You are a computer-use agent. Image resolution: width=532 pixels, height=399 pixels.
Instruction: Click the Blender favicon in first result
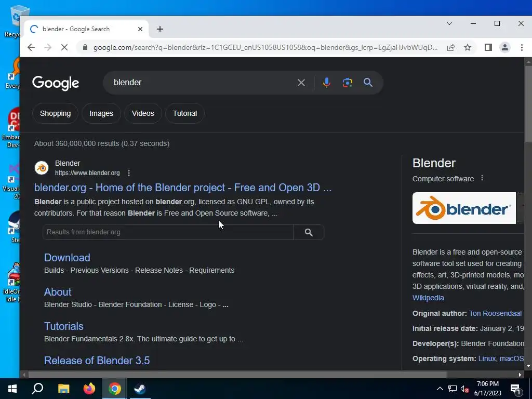click(x=42, y=168)
